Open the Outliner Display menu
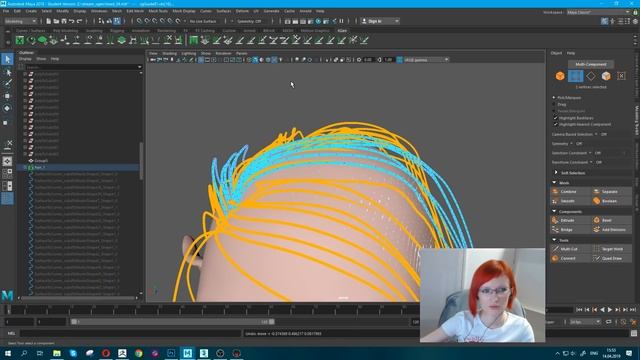The image size is (640, 360). pos(25,59)
